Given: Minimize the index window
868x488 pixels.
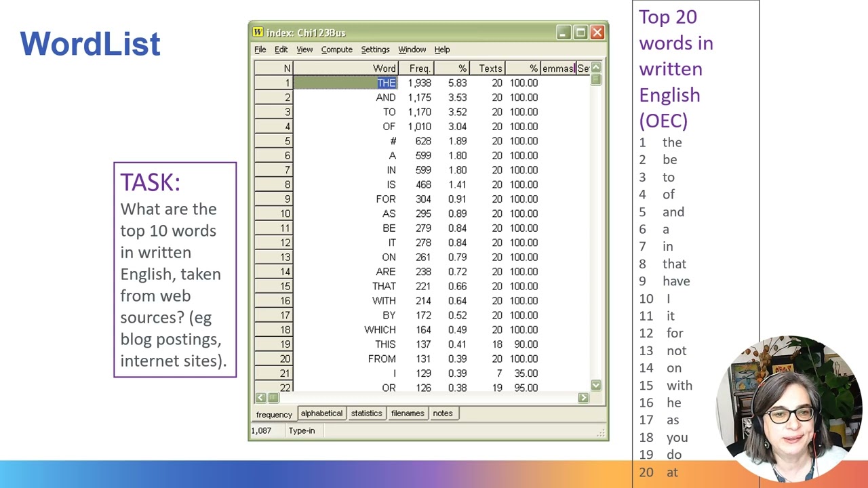Looking at the screenshot, I should point(564,33).
